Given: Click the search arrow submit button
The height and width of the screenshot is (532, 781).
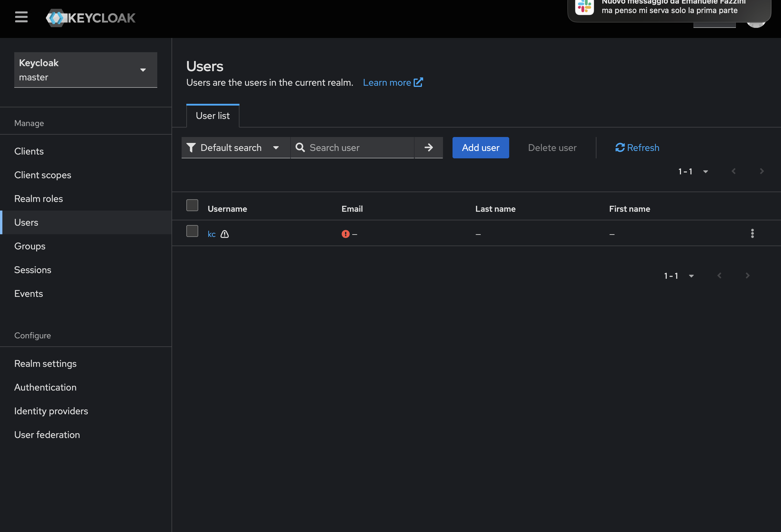Looking at the screenshot, I should click(428, 147).
